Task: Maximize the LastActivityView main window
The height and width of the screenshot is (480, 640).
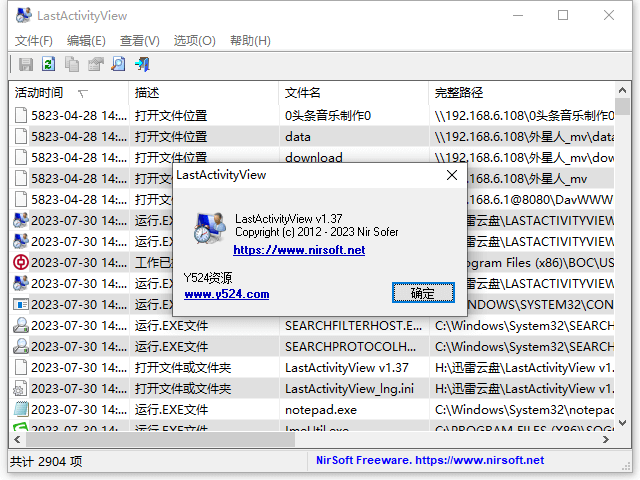Action: point(563,16)
